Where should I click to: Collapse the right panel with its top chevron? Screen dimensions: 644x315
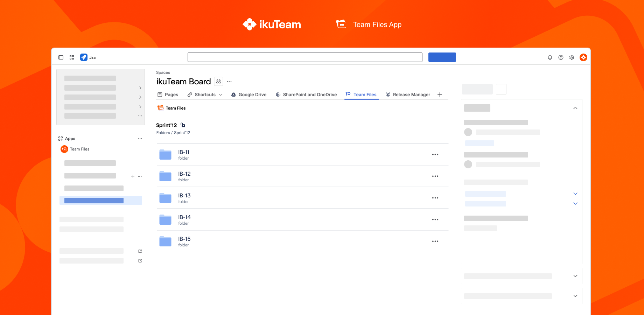(x=575, y=108)
